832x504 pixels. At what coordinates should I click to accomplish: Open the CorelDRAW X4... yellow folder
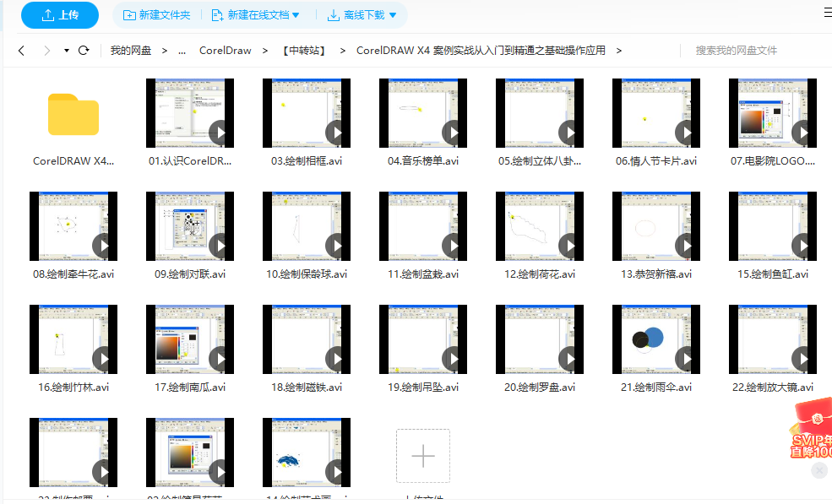[x=73, y=114]
